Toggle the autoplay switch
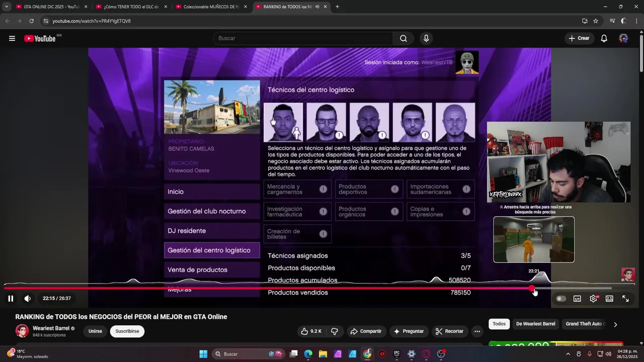This screenshot has height=362, width=644. [x=561, y=299]
